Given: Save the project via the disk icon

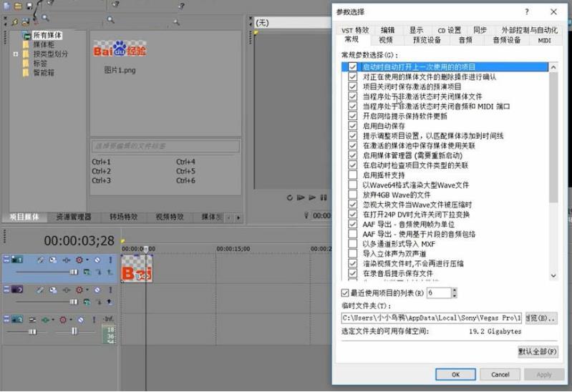Looking at the screenshot, I should coord(29,6).
